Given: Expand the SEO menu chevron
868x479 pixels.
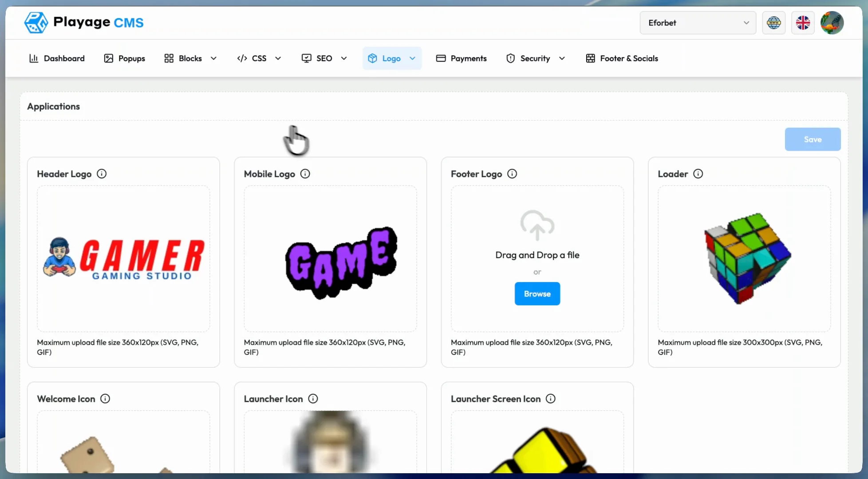Looking at the screenshot, I should (344, 58).
